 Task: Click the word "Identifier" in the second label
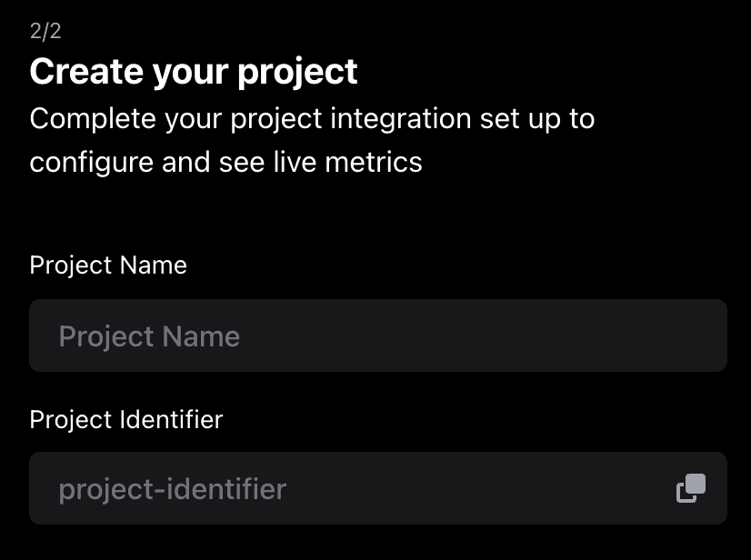tap(171, 419)
